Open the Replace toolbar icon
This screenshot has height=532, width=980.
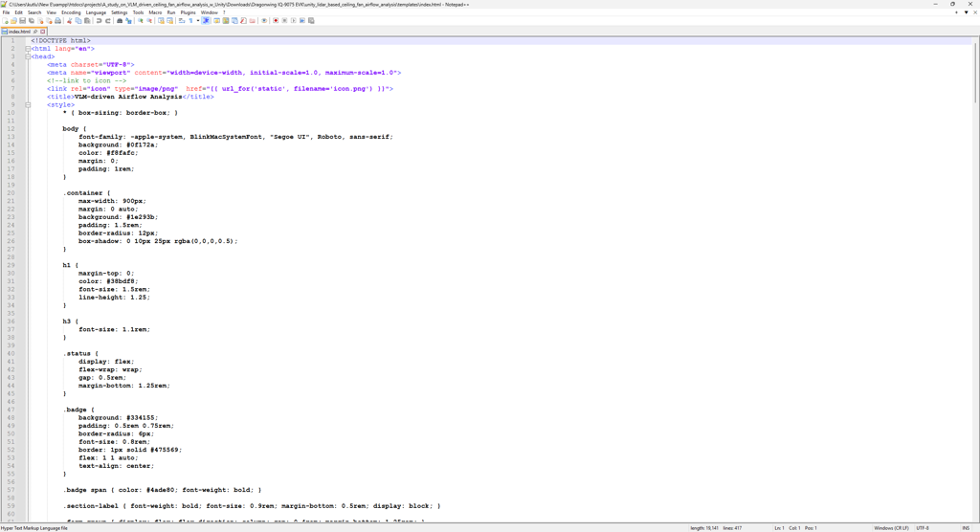[129, 21]
